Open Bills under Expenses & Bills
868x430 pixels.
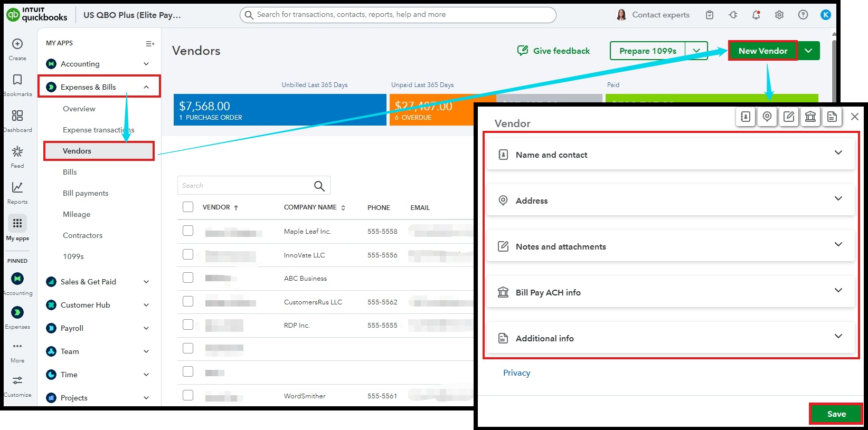(x=70, y=172)
